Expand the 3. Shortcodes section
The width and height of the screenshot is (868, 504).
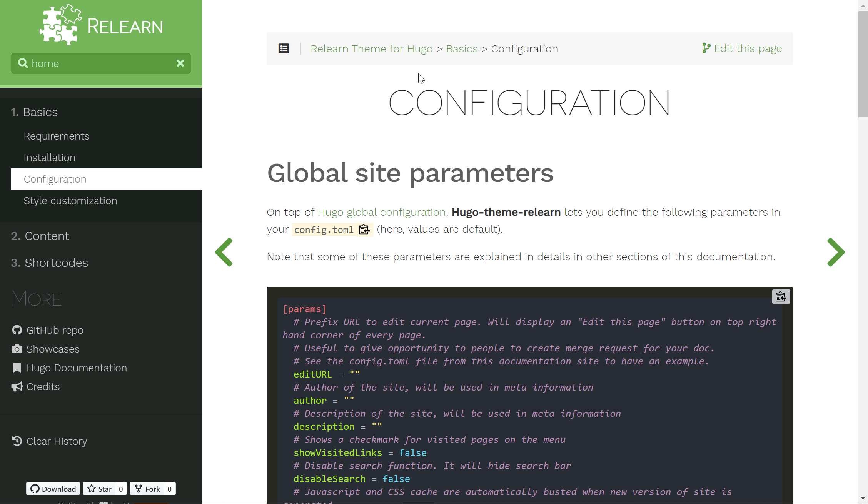click(56, 263)
